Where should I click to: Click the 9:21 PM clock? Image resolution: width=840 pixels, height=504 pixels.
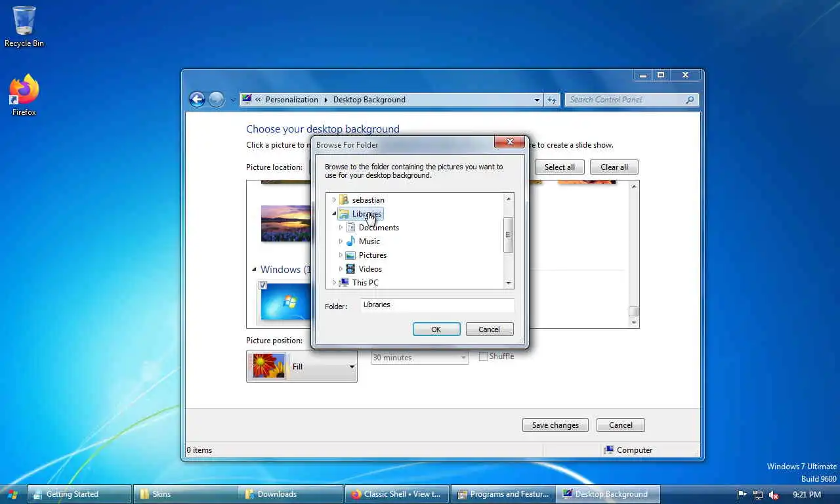click(807, 495)
